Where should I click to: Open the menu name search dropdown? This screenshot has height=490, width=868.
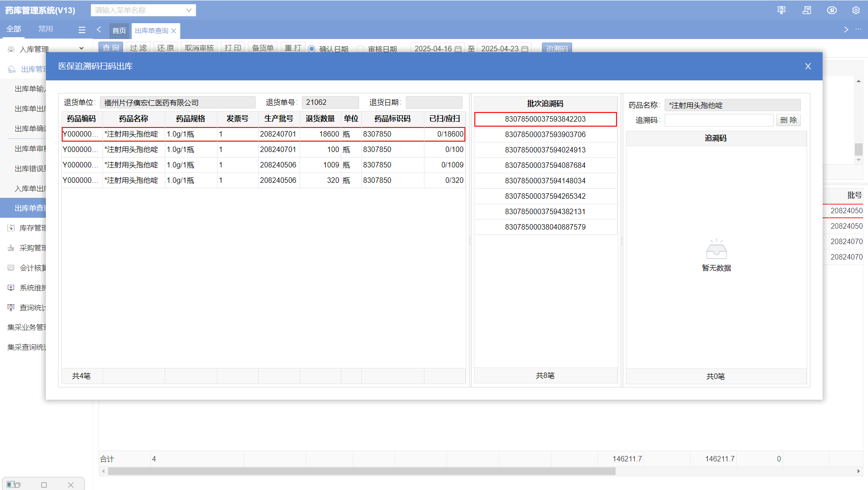pos(143,10)
